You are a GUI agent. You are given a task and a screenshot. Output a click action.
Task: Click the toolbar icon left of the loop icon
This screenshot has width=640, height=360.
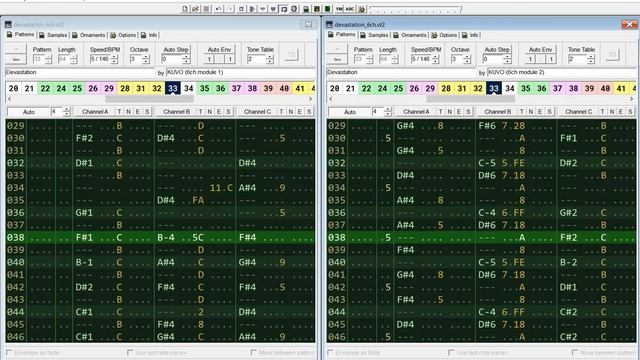point(273,9)
